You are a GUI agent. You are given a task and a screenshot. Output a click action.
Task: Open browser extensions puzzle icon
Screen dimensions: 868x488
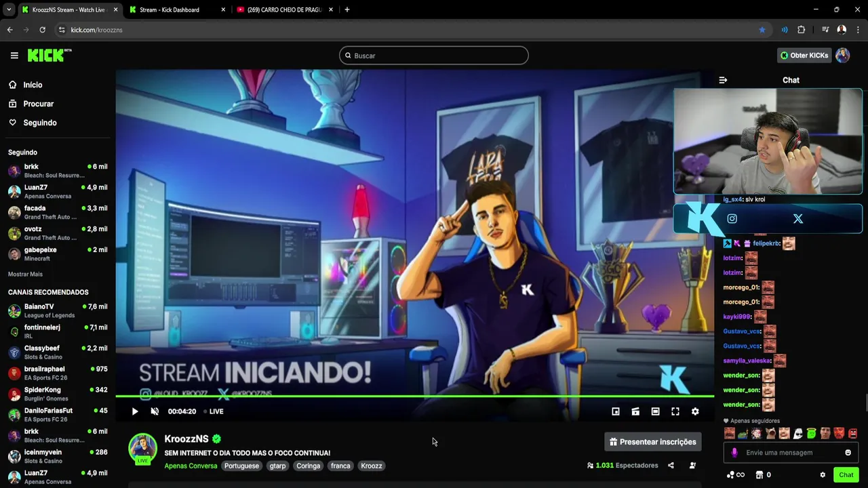[802, 30]
